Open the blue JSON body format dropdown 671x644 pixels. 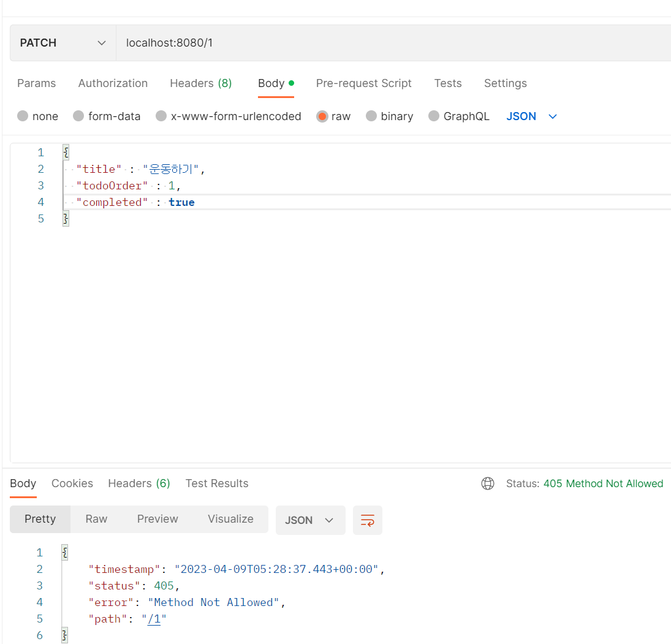coord(531,116)
